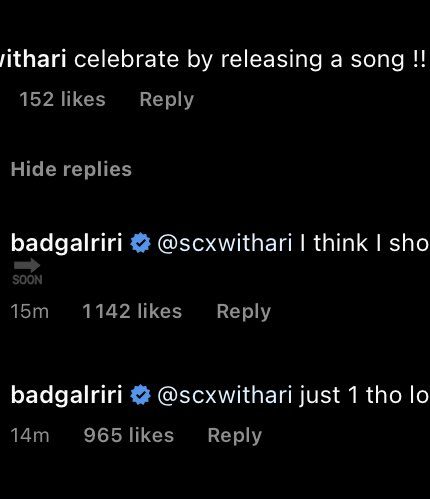Collapse the thread with Hide replies

tap(71, 169)
